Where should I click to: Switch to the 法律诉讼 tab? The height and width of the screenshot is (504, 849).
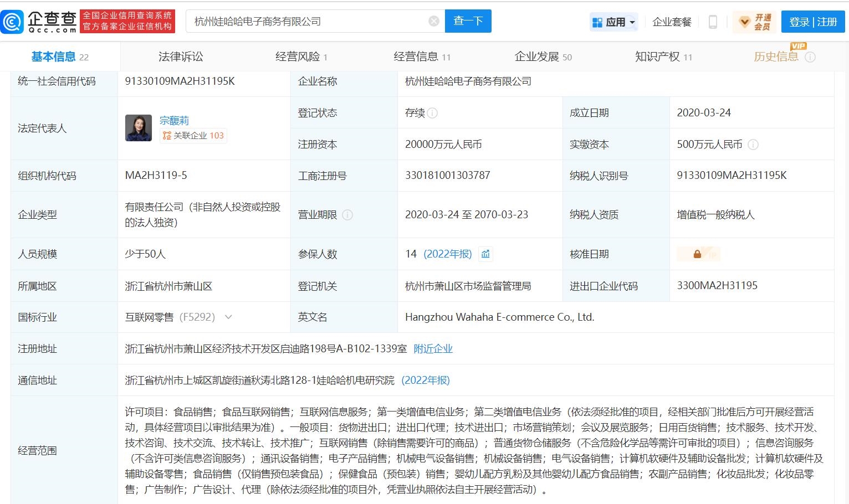(x=181, y=56)
